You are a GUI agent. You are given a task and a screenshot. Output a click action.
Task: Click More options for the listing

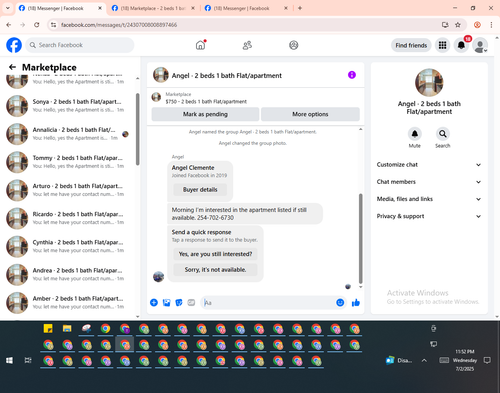(310, 114)
